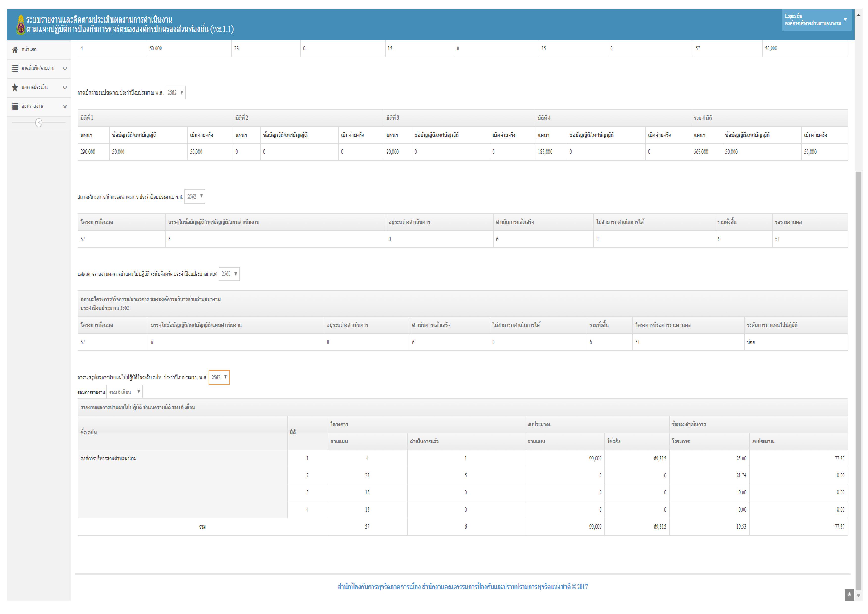Click the star icon beside ผลการประเมิน

click(x=15, y=87)
